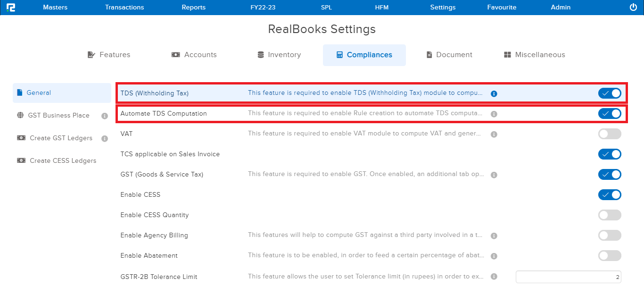
Task: Open the Reports menu
Action: [193, 7]
